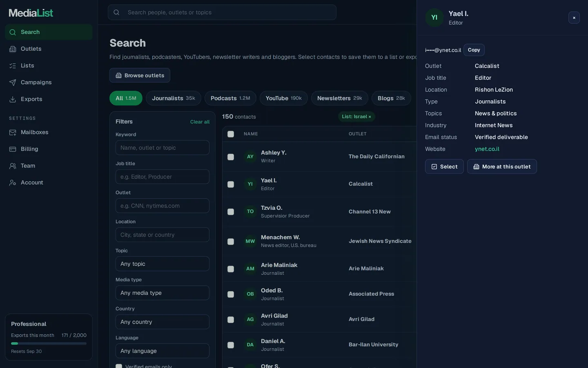Switch to the Journalists tab
The height and width of the screenshot is (368, 588).
point(174,98)
